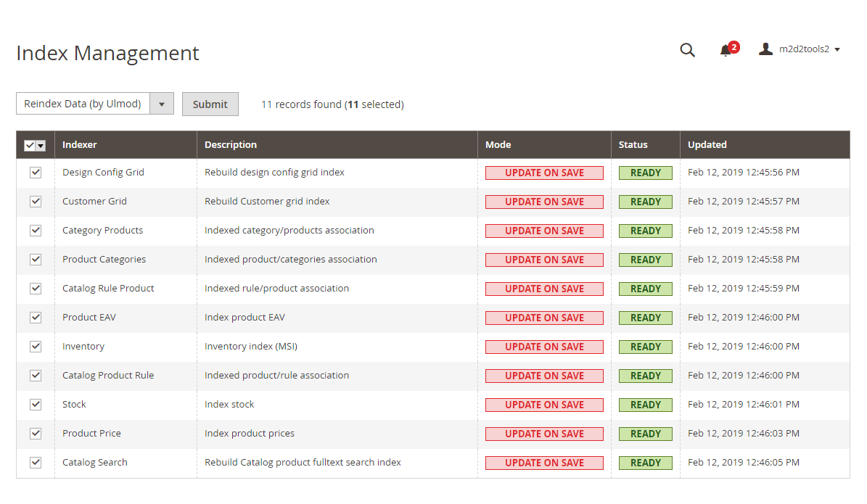Click Ready status badge for Category Products
867x504 pixels.
[645, 231]
